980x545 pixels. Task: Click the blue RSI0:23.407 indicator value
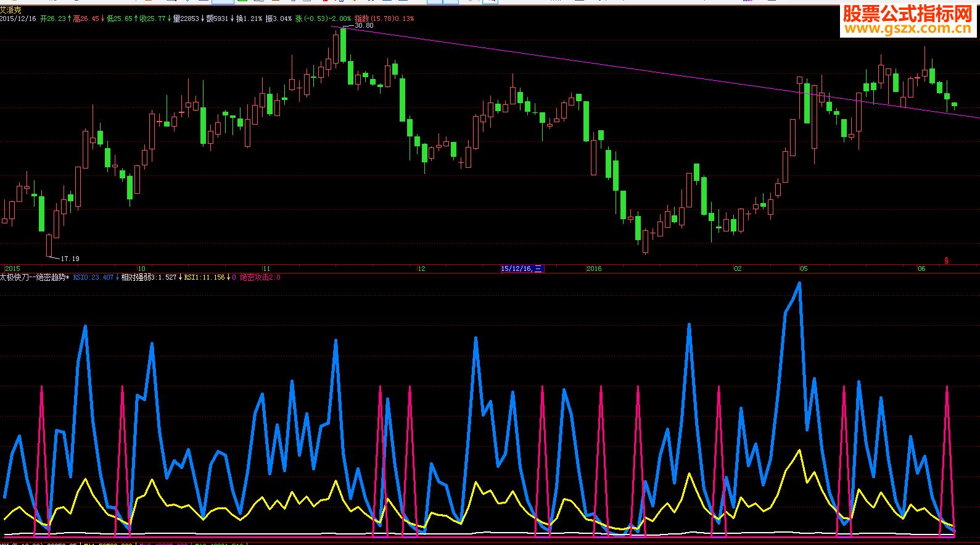pos(93,278)
